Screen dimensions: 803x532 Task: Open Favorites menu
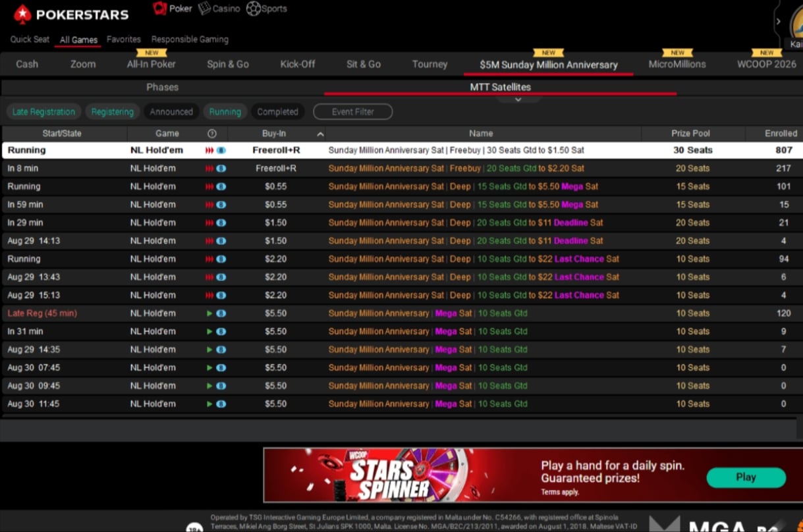coord(124,40)
